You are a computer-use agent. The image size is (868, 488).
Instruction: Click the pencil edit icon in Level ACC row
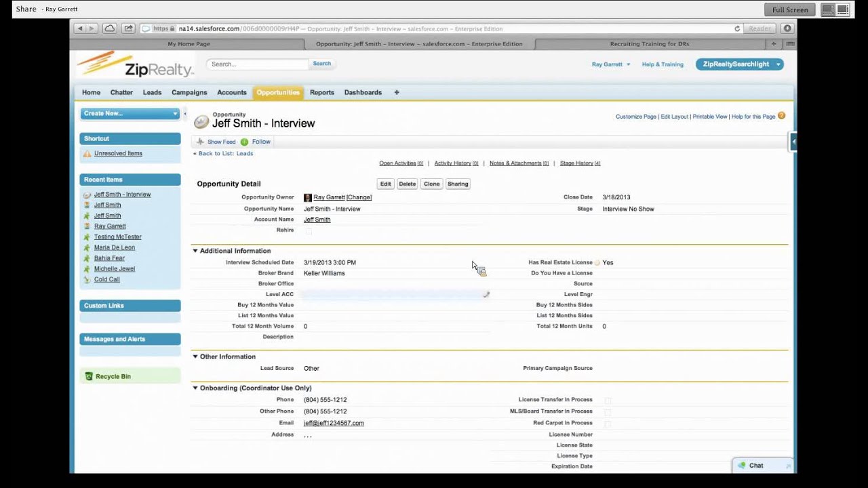(x=486, y=294)
